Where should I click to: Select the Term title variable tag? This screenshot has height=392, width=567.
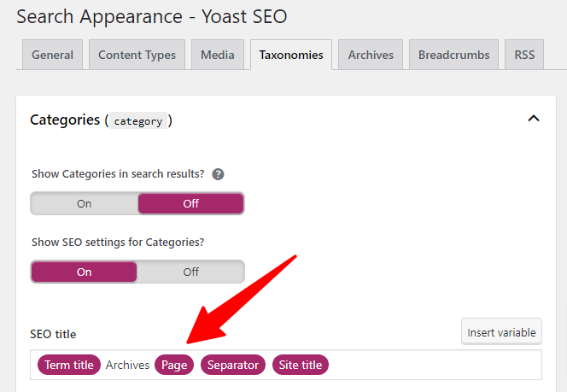[x=69, y=365]
